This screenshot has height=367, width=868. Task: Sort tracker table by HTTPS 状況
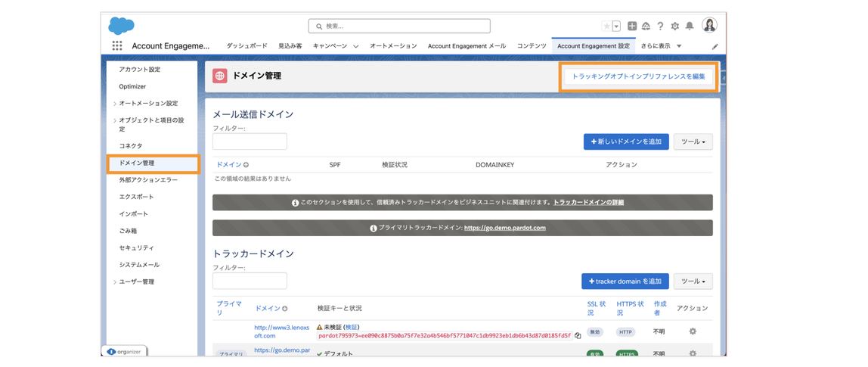[x=630, y=308]
